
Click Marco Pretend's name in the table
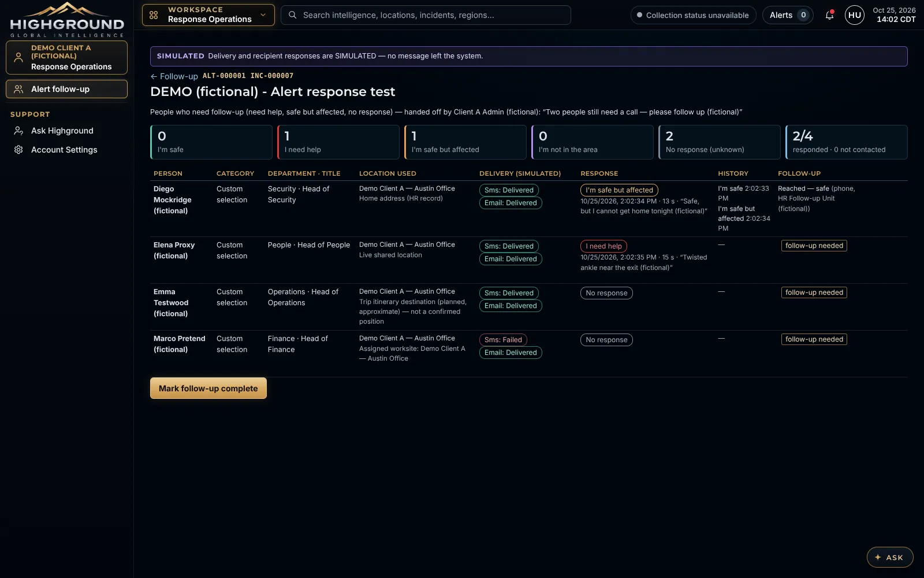click(x=180, y=344)
